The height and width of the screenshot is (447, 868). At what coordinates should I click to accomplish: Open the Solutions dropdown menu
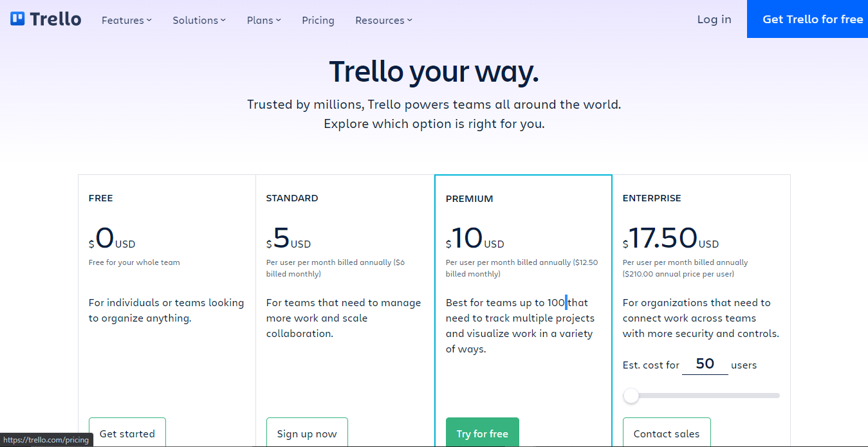click(199, 20)
